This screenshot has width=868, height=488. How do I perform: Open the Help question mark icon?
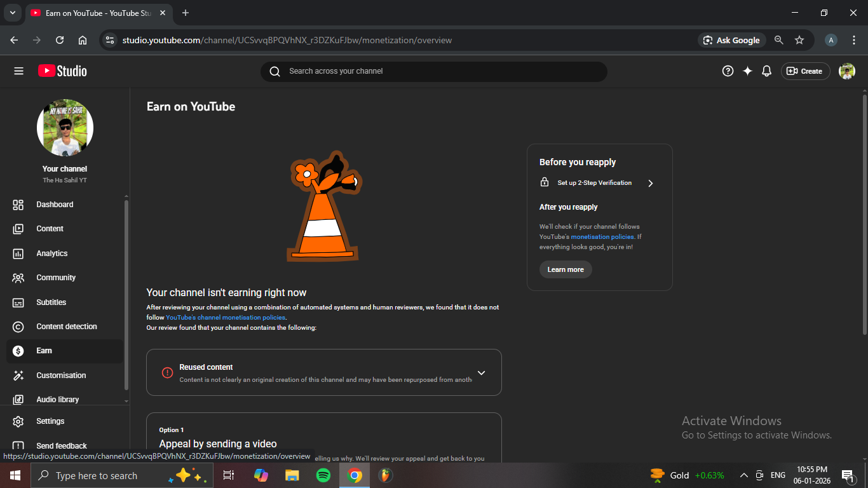[728, 71]
